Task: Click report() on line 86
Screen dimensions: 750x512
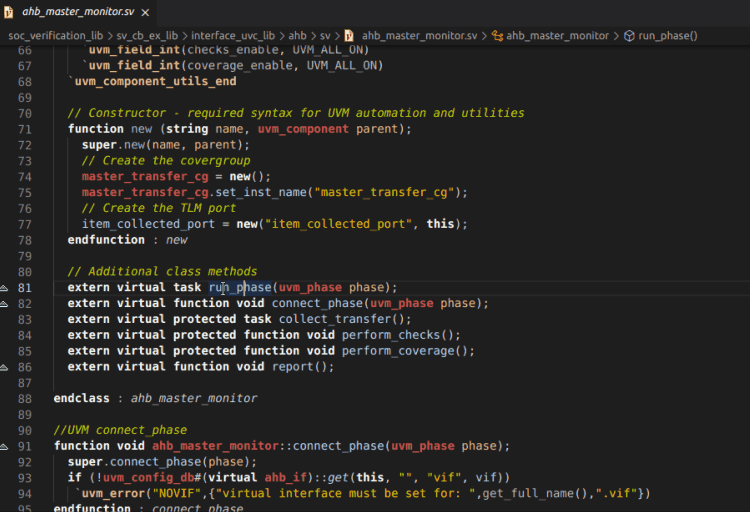Action: pyautogui.click(x=299, y=367)
